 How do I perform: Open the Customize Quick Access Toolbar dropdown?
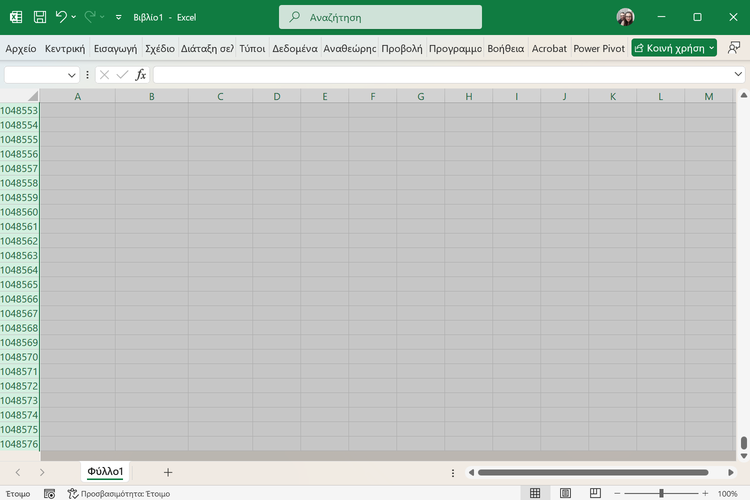click(x=119, y=17)
